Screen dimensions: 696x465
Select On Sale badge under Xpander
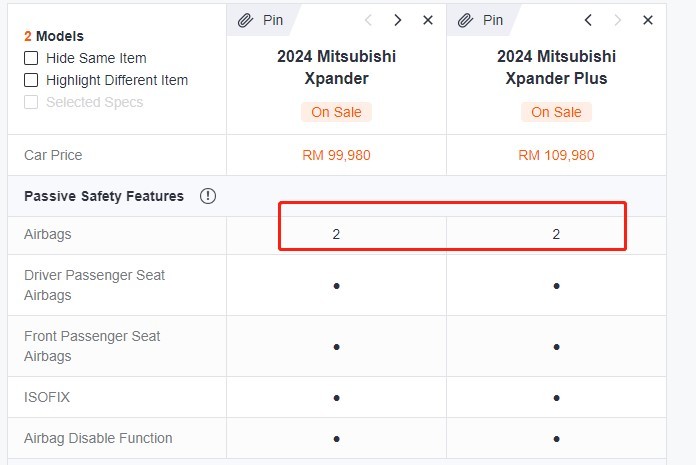click(336, 112)
